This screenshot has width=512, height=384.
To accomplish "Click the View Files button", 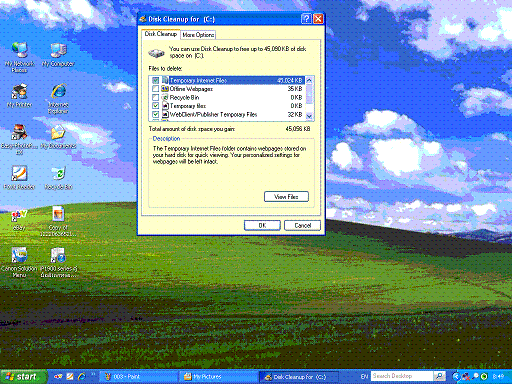I will click(286, 197).
